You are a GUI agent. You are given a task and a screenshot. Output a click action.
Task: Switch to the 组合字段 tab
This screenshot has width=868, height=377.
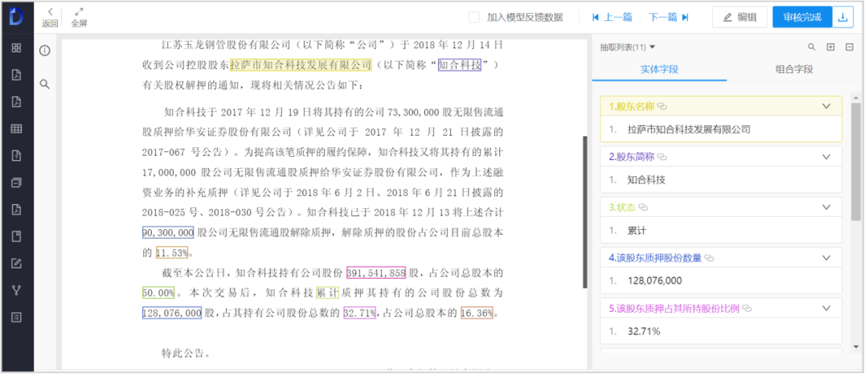tap(793, 70)
